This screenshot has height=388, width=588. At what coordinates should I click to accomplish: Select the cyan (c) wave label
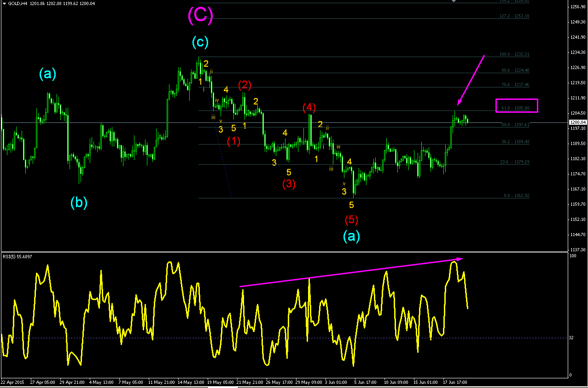200,42
